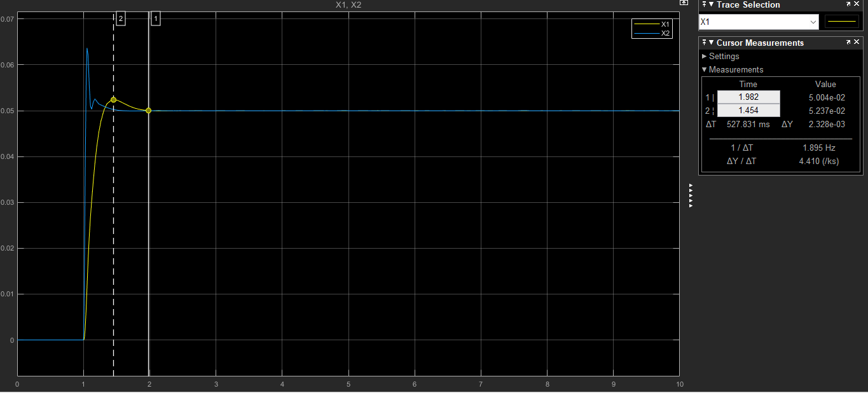Screen dimensions: 868x393
Task: Open the X1 trace selection dropdown
Action: tap(758, 22)
